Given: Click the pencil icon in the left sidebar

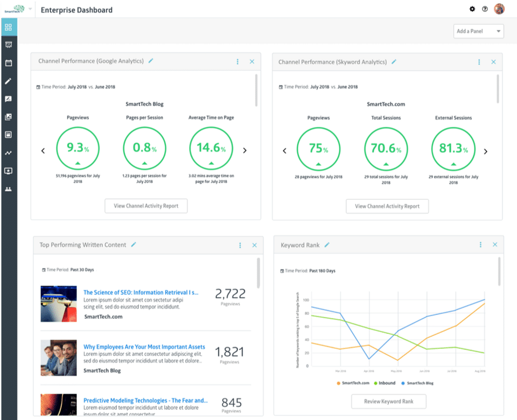Looking at the screenshot, I should tap(8, 81).
